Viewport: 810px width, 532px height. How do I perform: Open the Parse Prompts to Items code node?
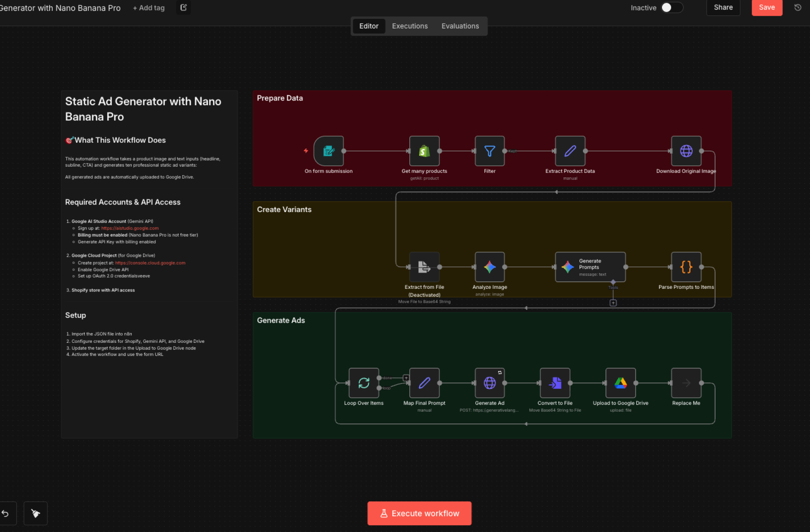(x=686, y=267)
